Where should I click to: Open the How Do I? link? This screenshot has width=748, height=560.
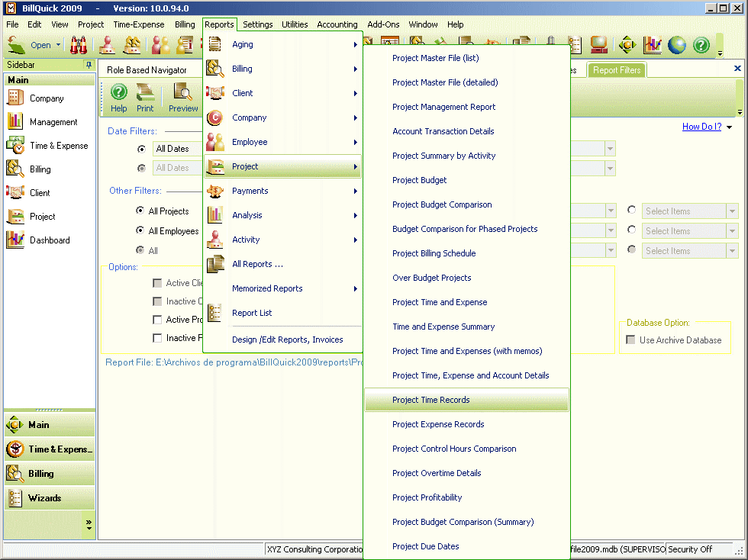(x=701, y=127)
